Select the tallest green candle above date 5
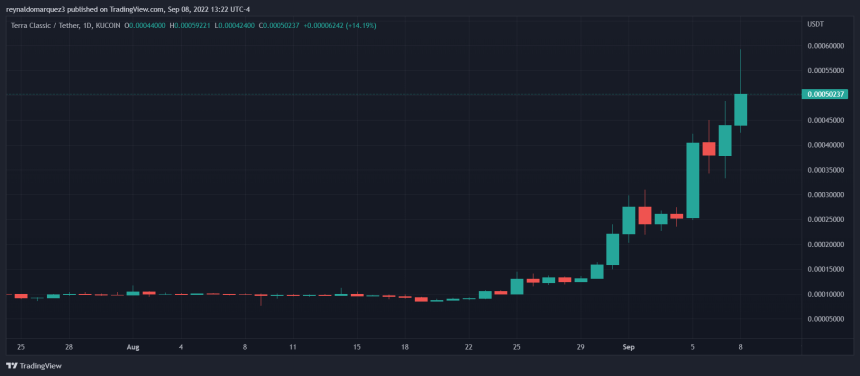Viewport: 860px width, 376px height. [693, 180]
